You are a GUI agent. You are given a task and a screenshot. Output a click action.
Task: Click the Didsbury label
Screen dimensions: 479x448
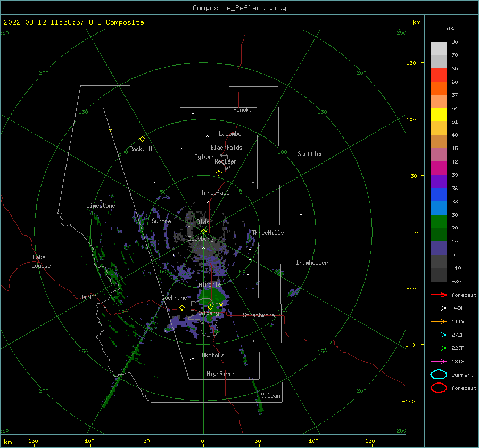point(201,239)
